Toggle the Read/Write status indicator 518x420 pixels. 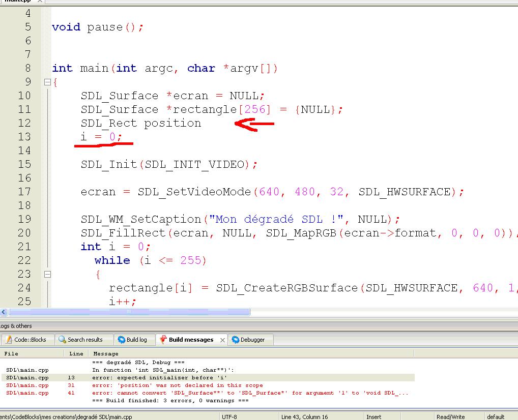click(451, 416)
